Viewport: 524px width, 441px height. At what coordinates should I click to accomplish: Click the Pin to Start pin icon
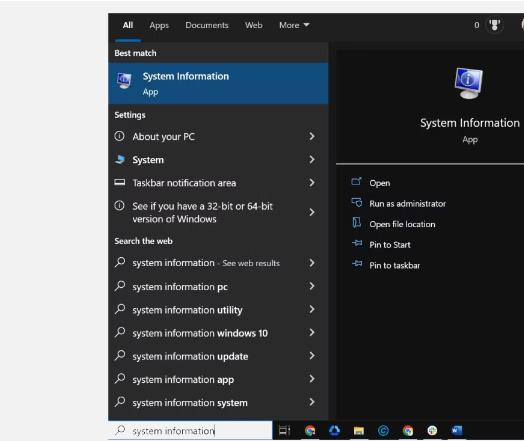(x=357, y=243)
